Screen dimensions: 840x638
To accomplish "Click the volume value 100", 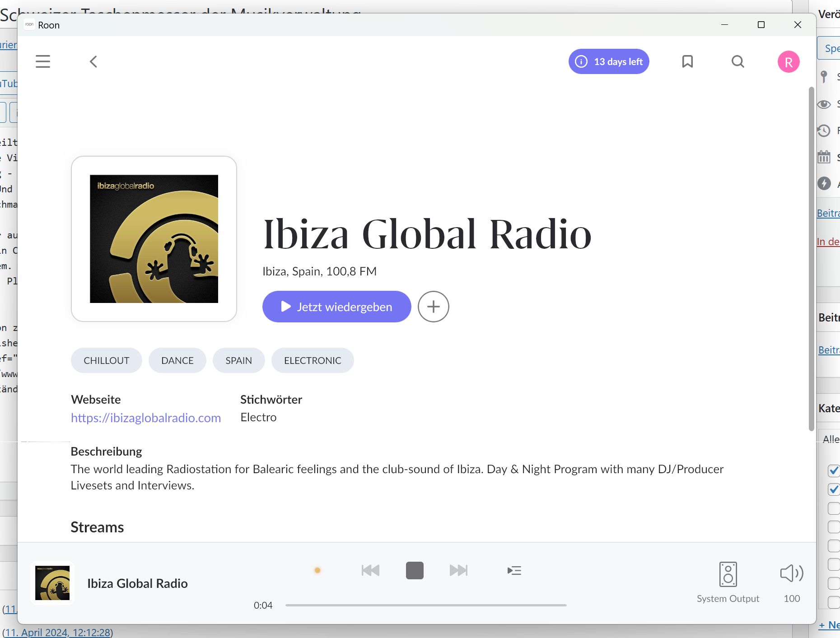I will click(792, 599).
